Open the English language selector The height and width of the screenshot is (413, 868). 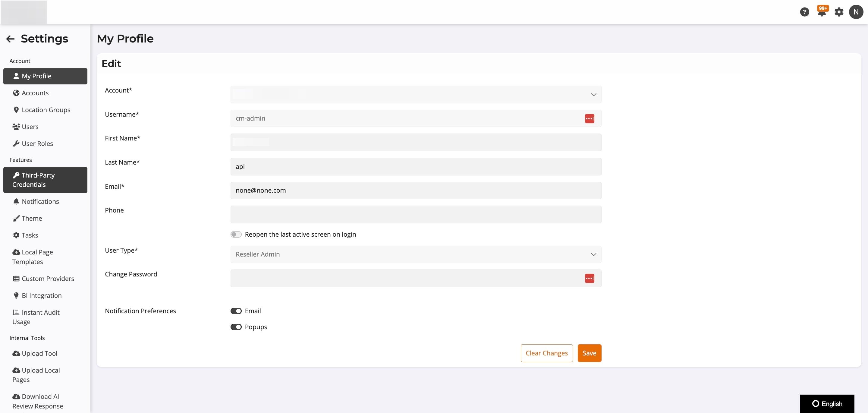827,404
